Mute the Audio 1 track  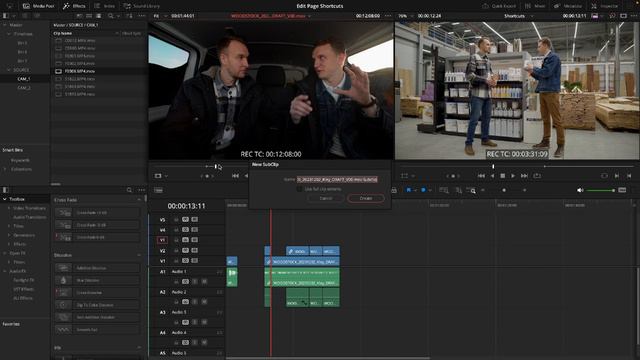[x=204, y=281]
